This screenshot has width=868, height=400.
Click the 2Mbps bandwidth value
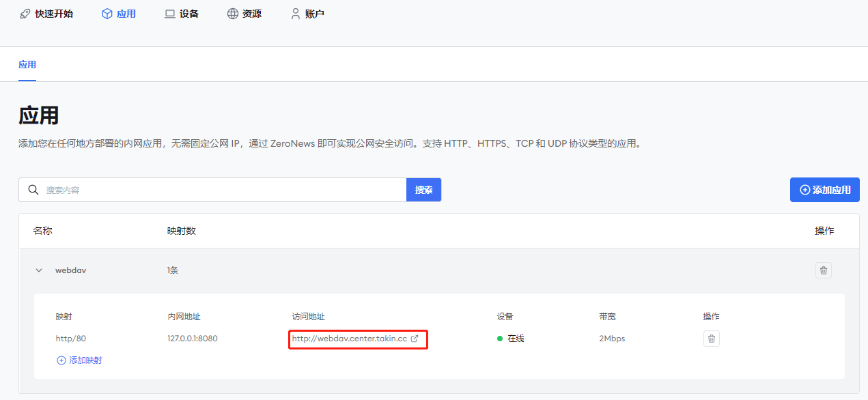[612, 339]
